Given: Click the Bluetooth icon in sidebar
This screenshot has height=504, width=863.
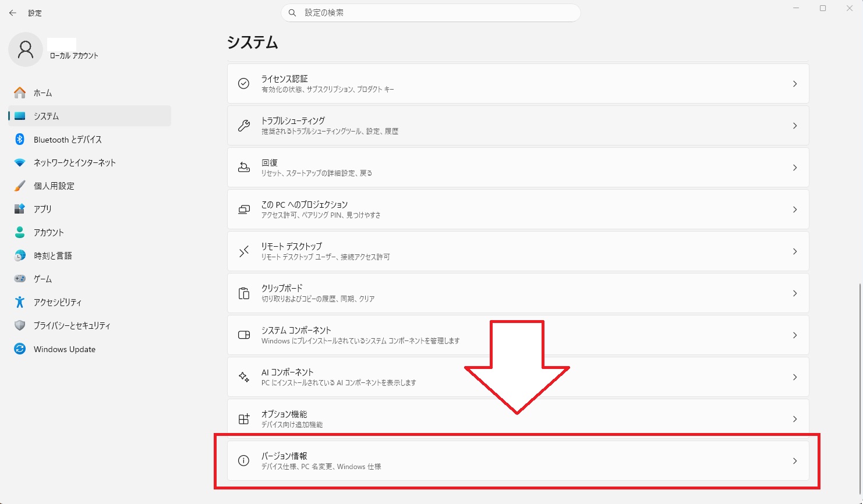Looking at the screenshot, I should pos(20,139).
